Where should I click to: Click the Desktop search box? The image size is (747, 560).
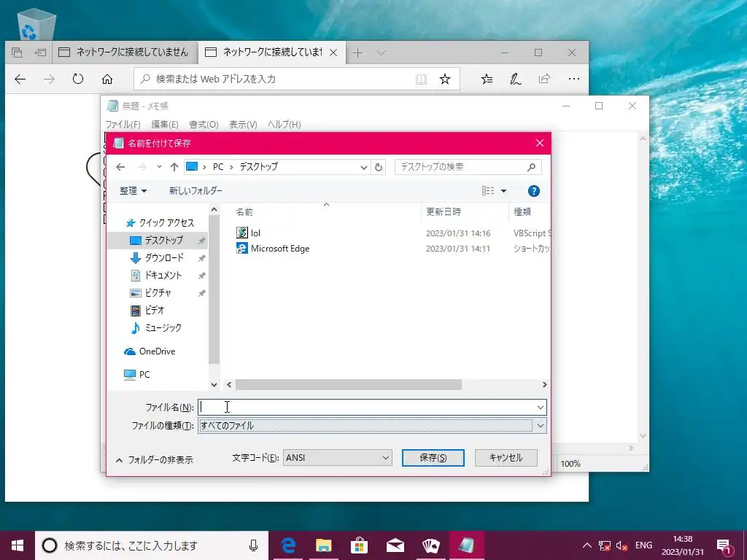(468, 167)
